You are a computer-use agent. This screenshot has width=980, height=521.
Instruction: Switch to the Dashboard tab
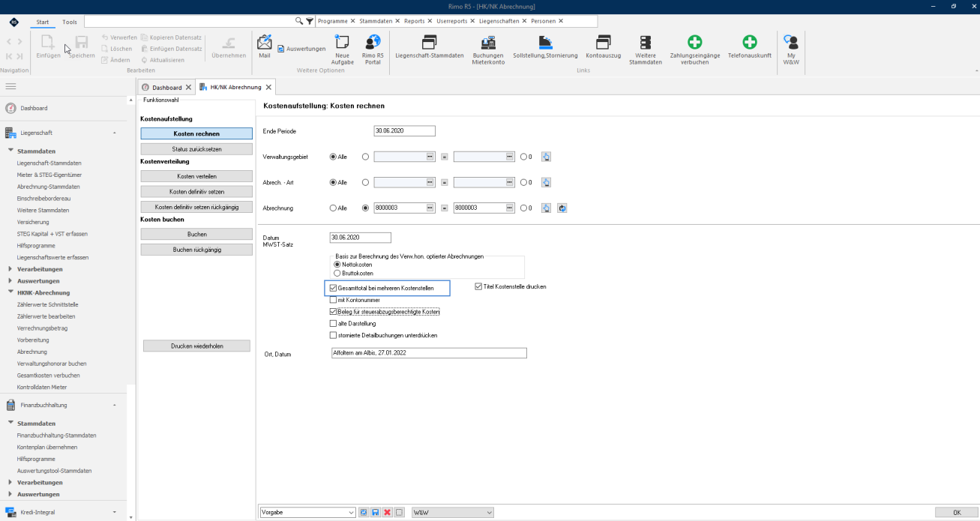pyautogui.click(x=167, y=87)
